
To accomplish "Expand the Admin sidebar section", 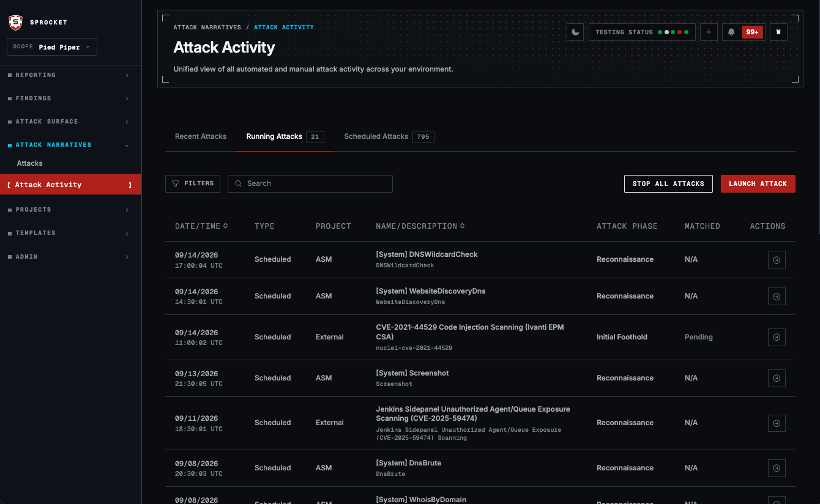I will [70, 257].
